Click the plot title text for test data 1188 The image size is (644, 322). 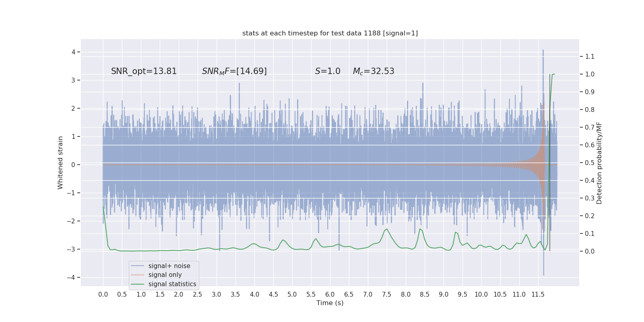click(330, 33)
